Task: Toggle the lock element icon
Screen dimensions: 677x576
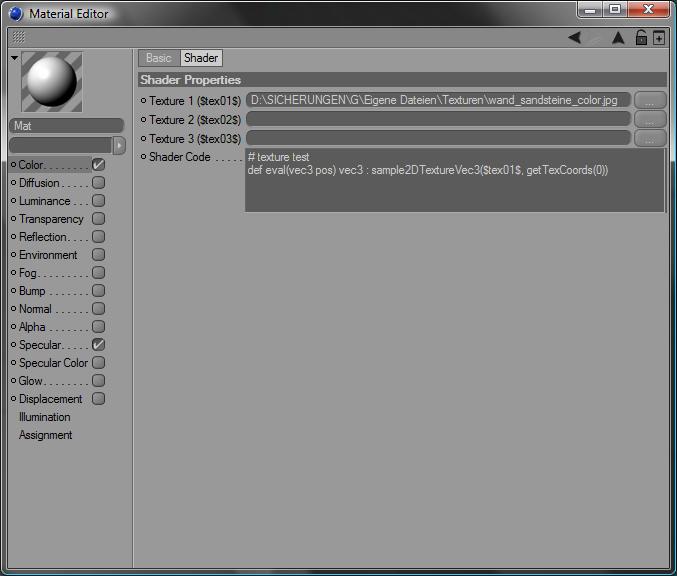Action: (x=641, y=38)
